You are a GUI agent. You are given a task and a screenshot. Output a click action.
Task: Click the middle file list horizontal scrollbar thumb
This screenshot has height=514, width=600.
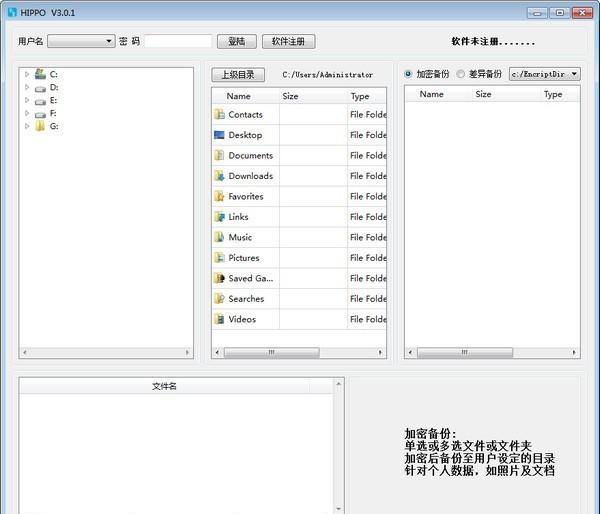click(x=271, y=352)
